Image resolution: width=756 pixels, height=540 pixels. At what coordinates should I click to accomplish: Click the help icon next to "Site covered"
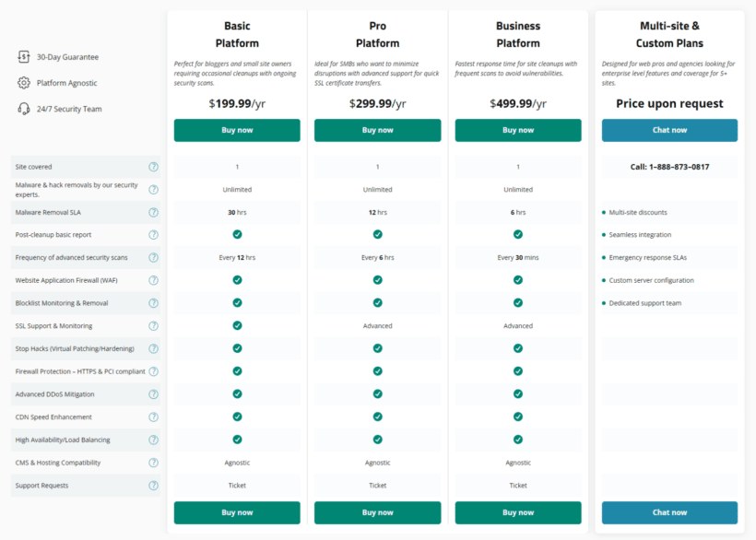[x=154, y=167]
